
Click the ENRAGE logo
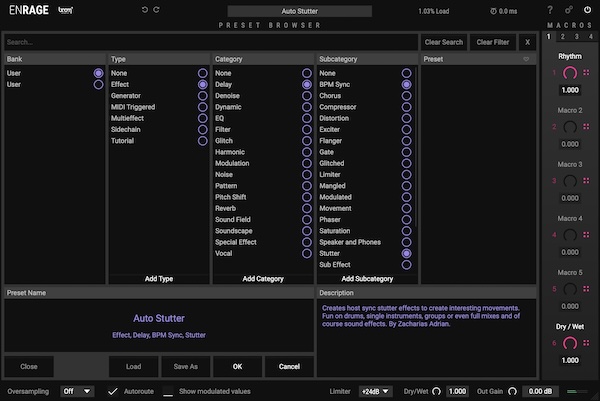(29, 10)
